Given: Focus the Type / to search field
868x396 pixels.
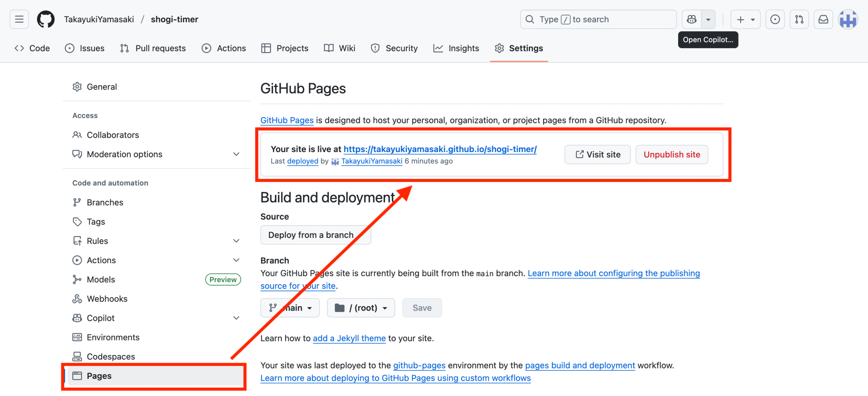Looking at the screenshot, I should point(598,19).
